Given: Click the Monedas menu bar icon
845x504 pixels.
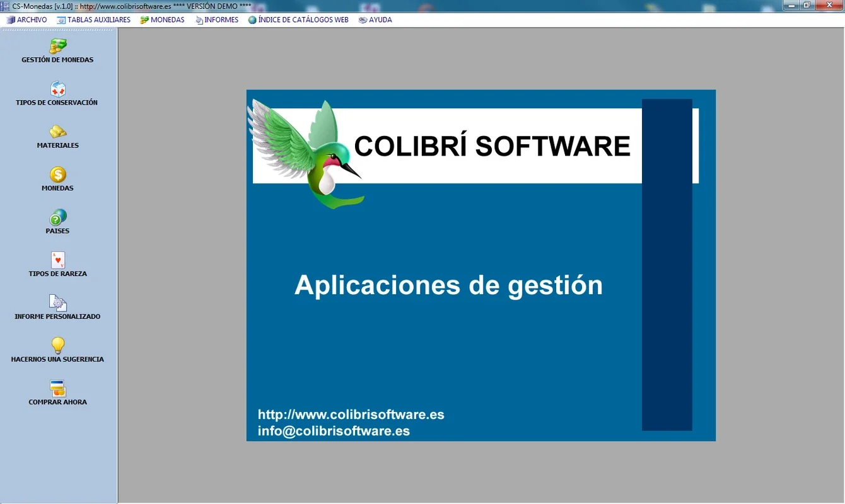Looking at the screenshot, I should click(x=144, y=20).
